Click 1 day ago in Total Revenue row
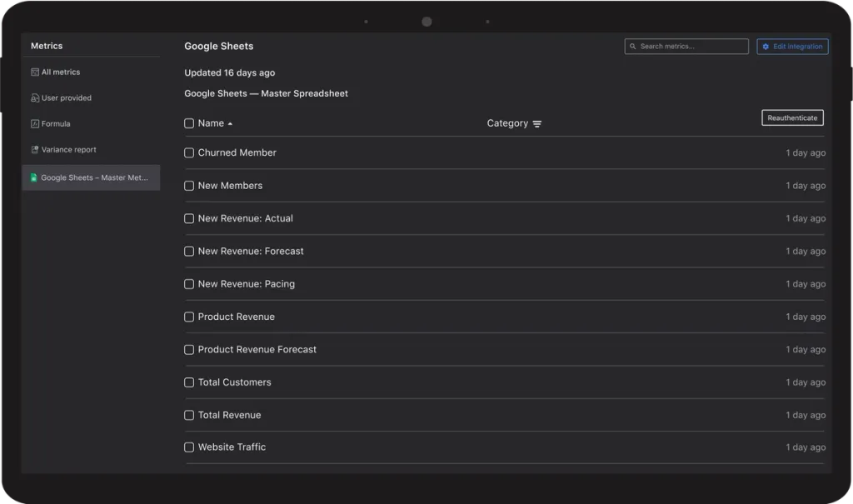 [x=806, y=415]
